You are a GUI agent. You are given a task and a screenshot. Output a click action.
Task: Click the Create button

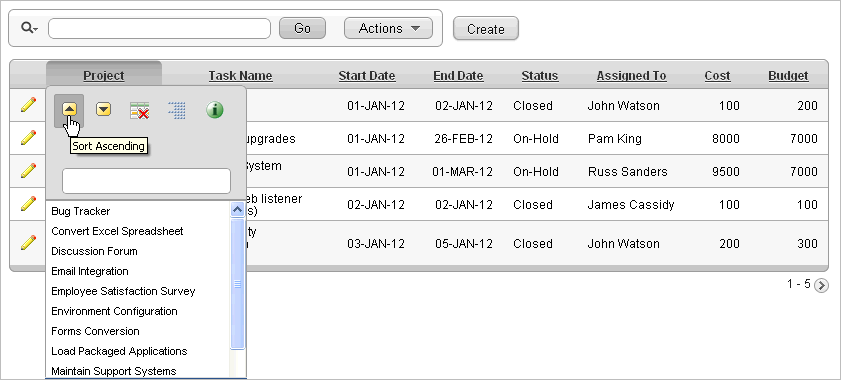[x=486, y=29]
